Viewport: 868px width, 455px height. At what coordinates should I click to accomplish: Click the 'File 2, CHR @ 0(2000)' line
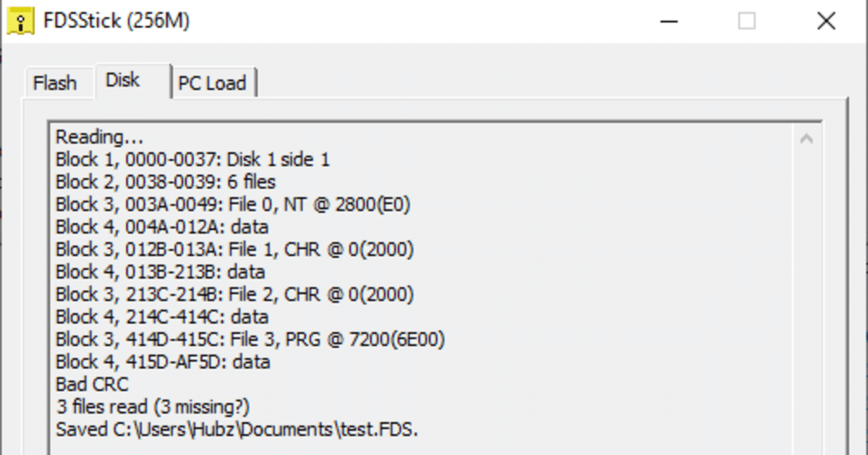pos(234,294)
